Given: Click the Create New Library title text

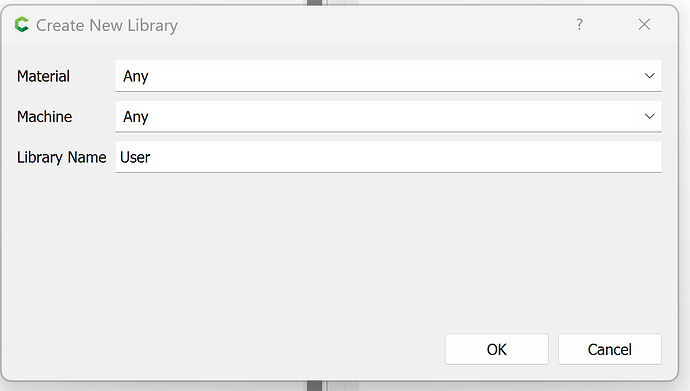Looking at the screenshot, I should point(107,26).
